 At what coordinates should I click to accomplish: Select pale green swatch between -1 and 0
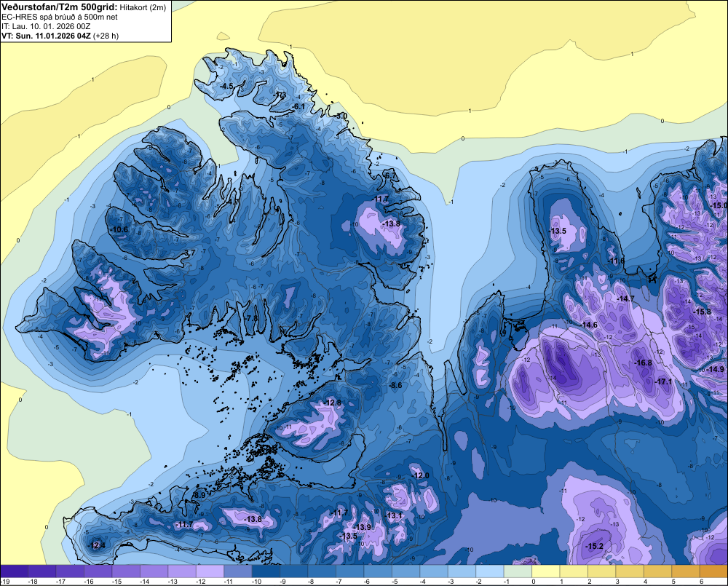(518, 571)
